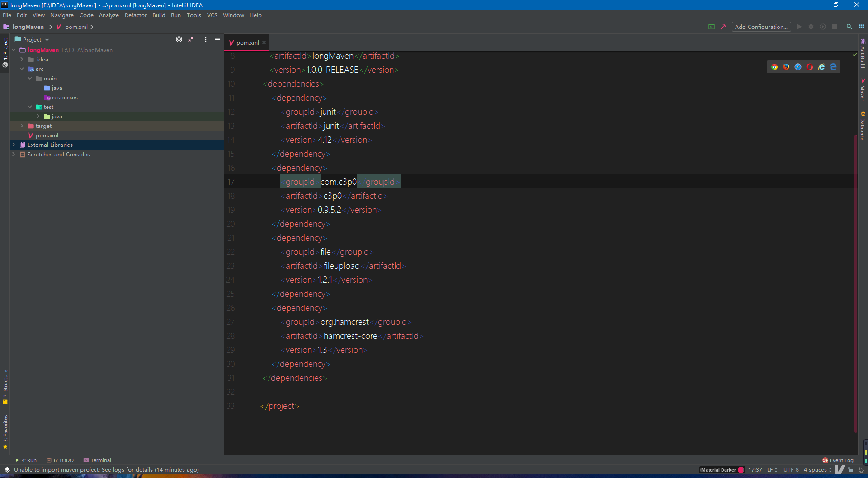The height and width of the screenshot is (478, 868).
Task: Toggle the 7: Structure side tab
Action: click(x=5, y=387)
